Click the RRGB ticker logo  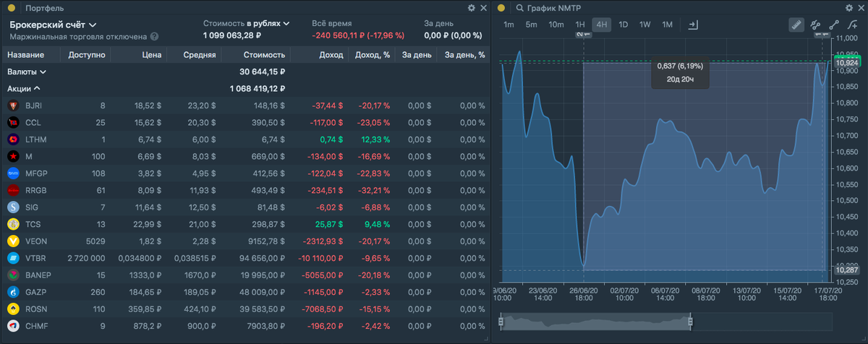click(x=13, y=190)
